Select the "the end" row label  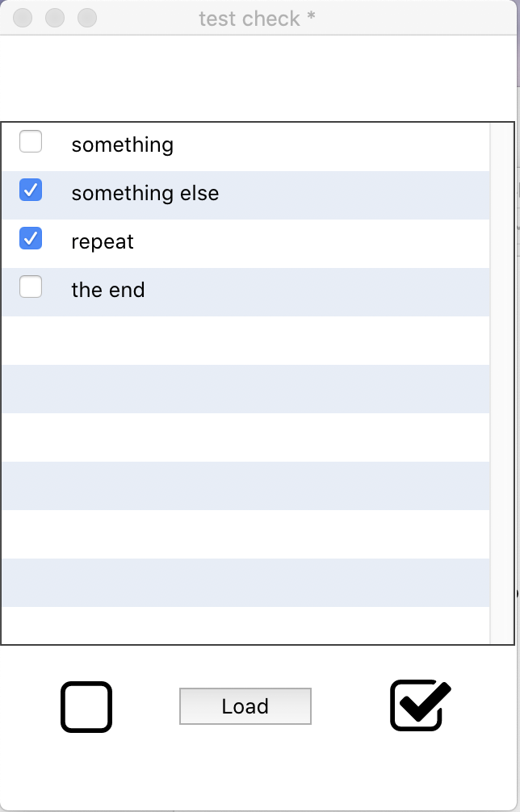[x=108, y=291]
